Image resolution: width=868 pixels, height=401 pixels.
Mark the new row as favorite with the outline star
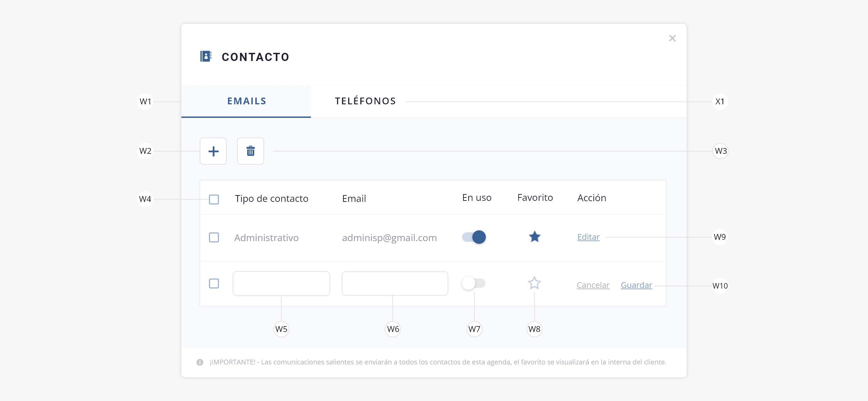click(534, 283)
